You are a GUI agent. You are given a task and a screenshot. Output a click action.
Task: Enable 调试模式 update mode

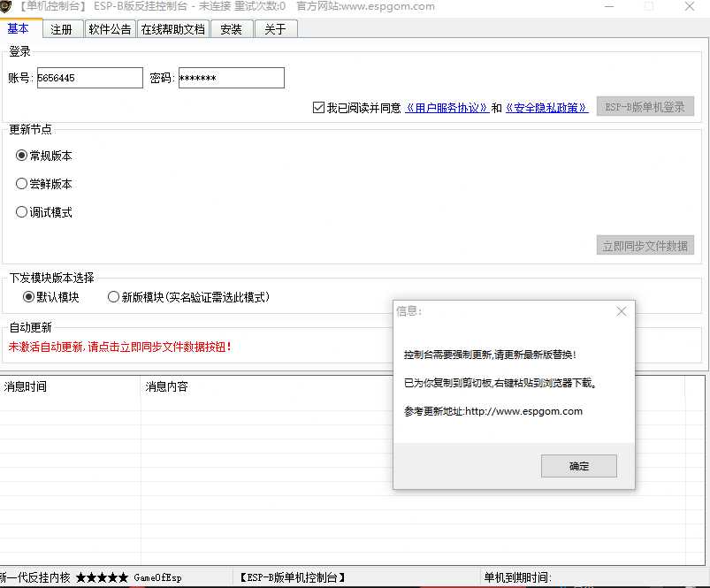point(21,211)
